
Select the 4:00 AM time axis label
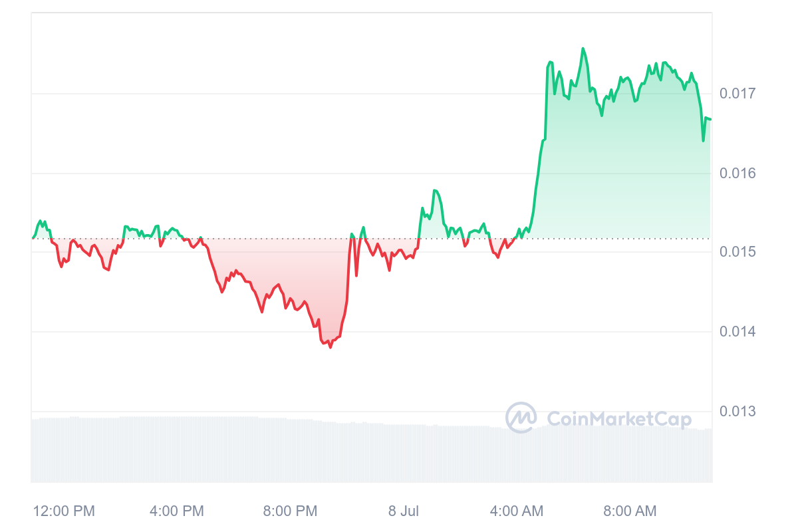[x=517, y=511]
